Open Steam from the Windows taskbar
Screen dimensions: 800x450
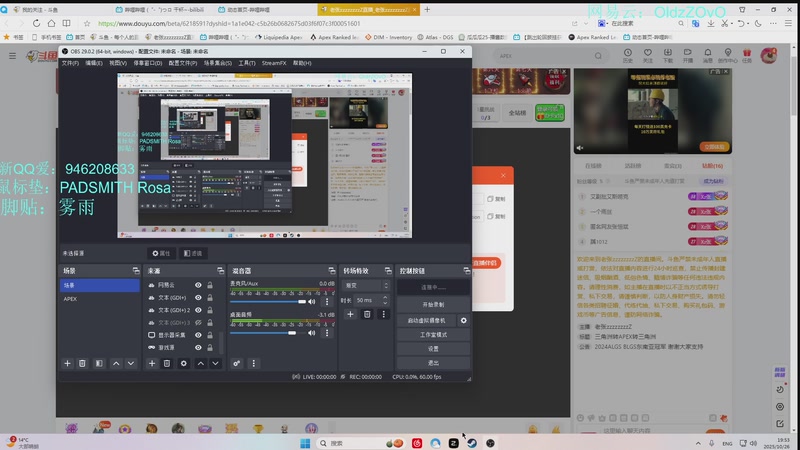[x=472, y=443]
